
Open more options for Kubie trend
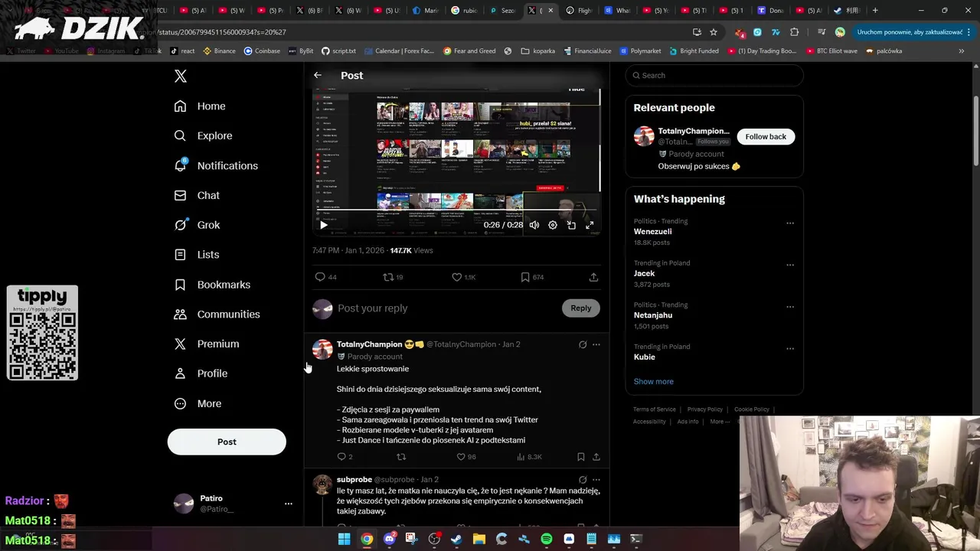pyautogui.click(x=790, y=348)
